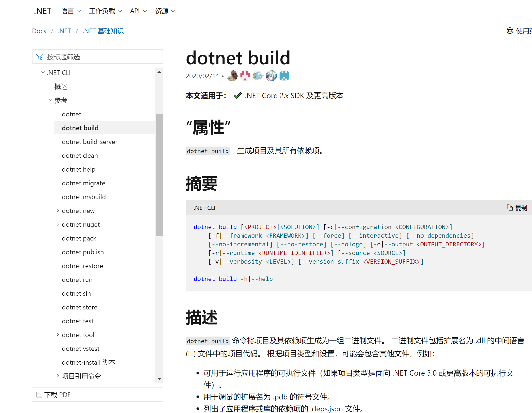
Task: Go to the Docs breadcrumb link
Action: click(39, 31)
